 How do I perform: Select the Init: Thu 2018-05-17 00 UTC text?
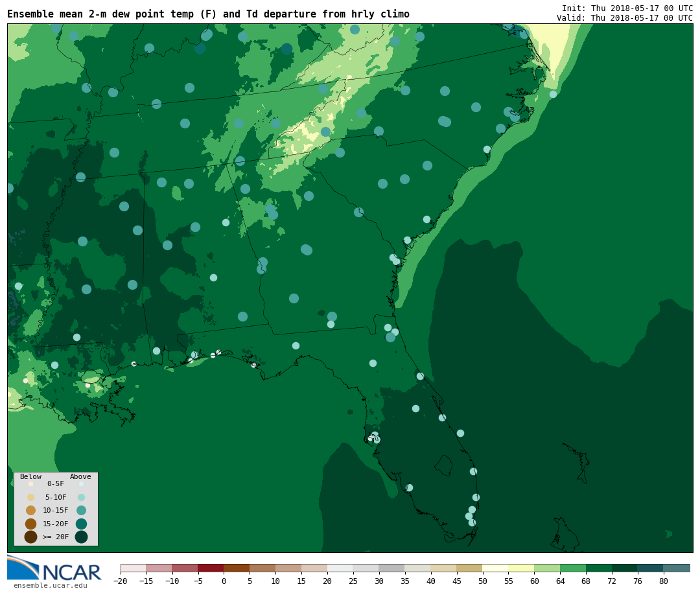(627, 8)
